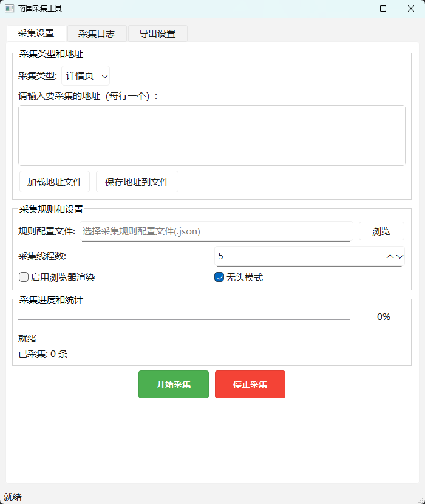The height and width of the screenshot is (504, 425).
Task: Click the app icon in the title bar
Action: 9,9
